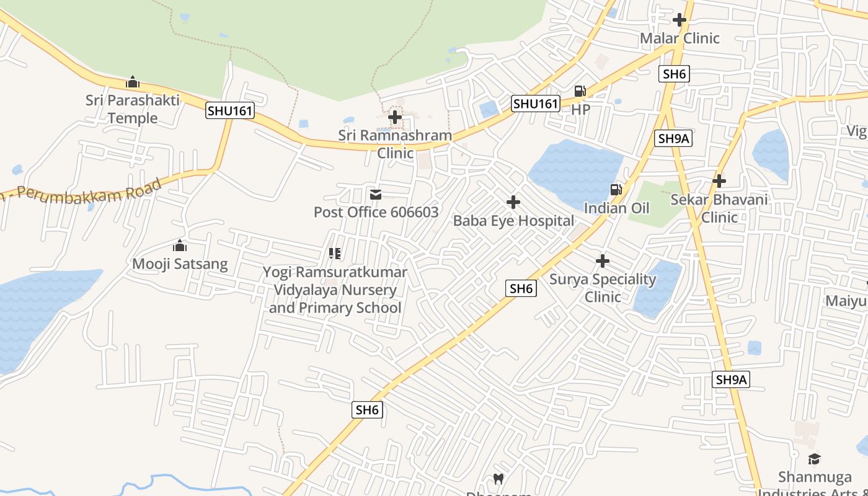Image resolution: width=868 pixels, height=496 pixels.
Task: Select the SH9A shield near Sekar Bhavani
Action: (x=674, y=138)
